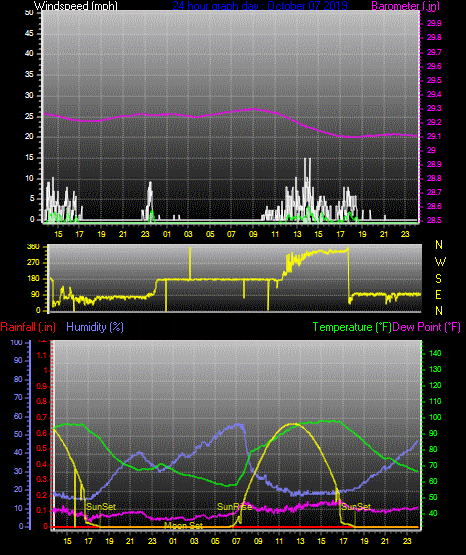This screenshot has height=555, width=466.
Task: Select the '24 hour graph day : October 07 2019' heading
Action: (260, 6)
